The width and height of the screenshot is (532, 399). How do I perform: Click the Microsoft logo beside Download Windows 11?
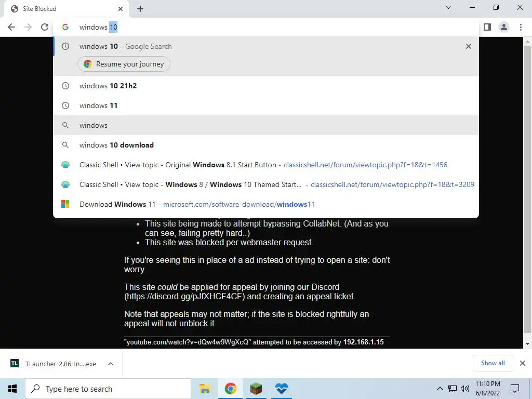click(65, 204)
